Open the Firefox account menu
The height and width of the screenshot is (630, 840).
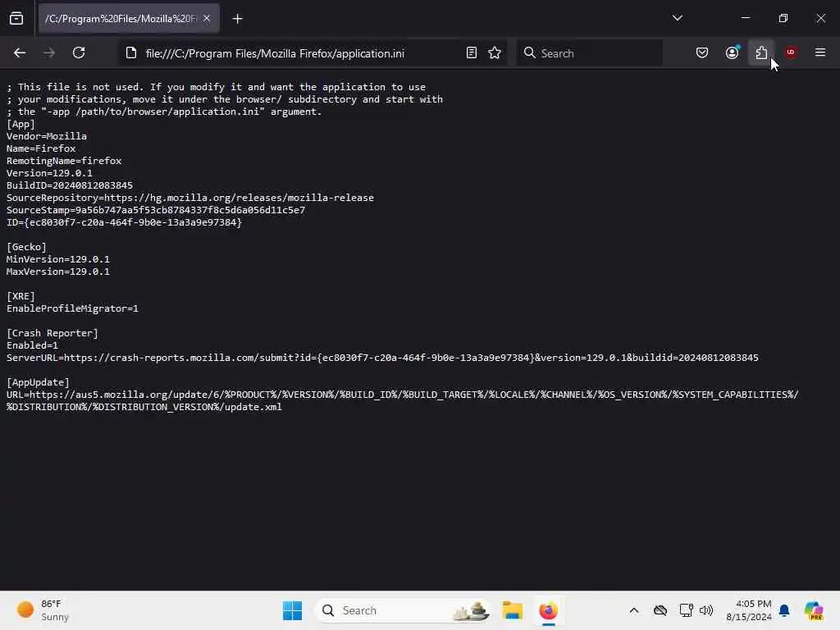tap(732, 52)
